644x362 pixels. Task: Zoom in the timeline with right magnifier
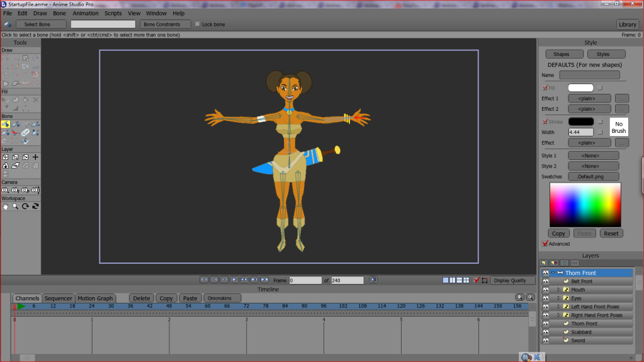[x=530, y=297]
